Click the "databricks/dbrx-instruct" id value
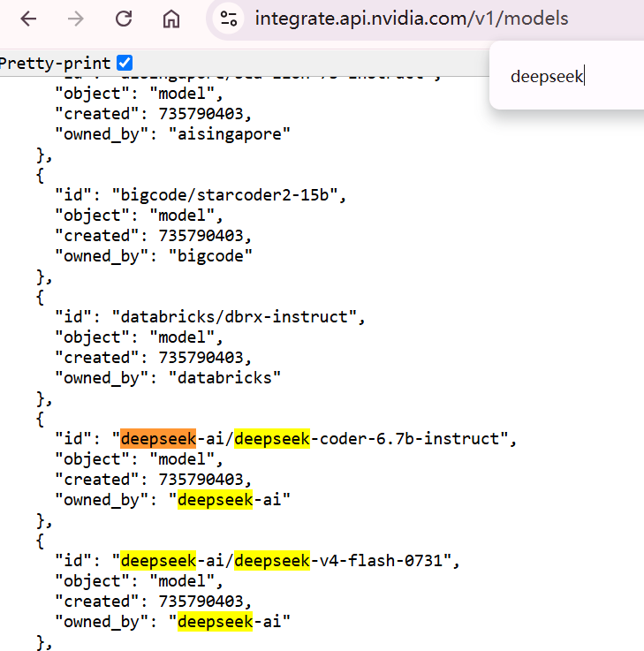 [234, 317]
